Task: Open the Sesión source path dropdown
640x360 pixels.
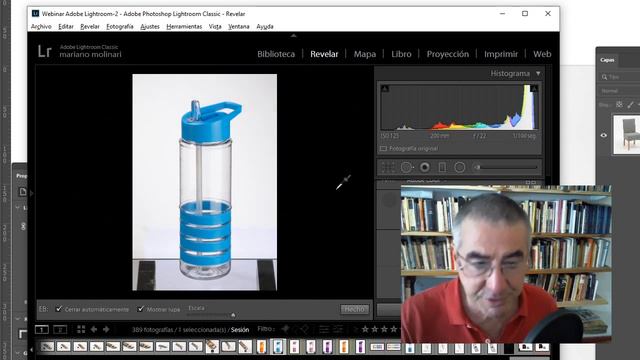Action: (240, 329)
